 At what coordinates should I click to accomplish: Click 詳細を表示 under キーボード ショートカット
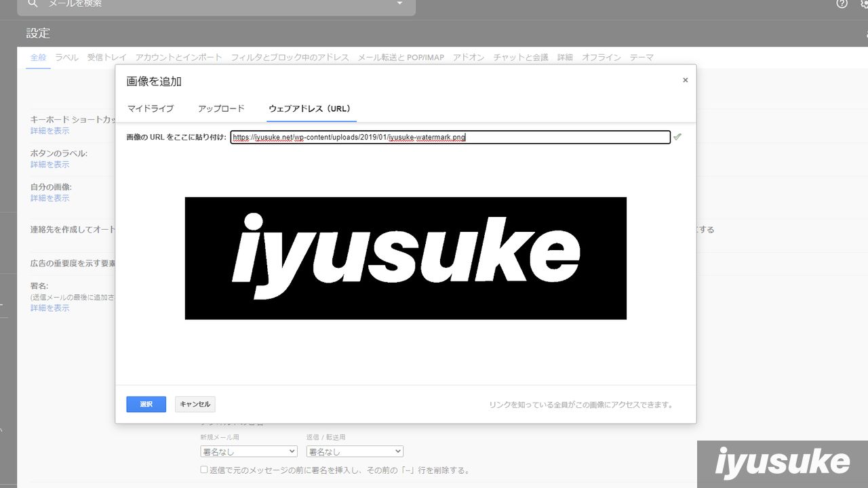(50, 131)
